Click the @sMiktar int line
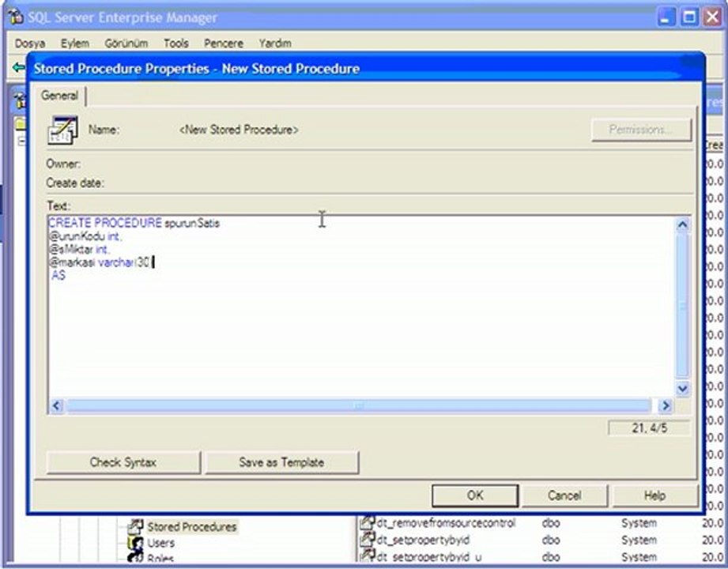This screenshot has height=569, width=728. point(79,250)
